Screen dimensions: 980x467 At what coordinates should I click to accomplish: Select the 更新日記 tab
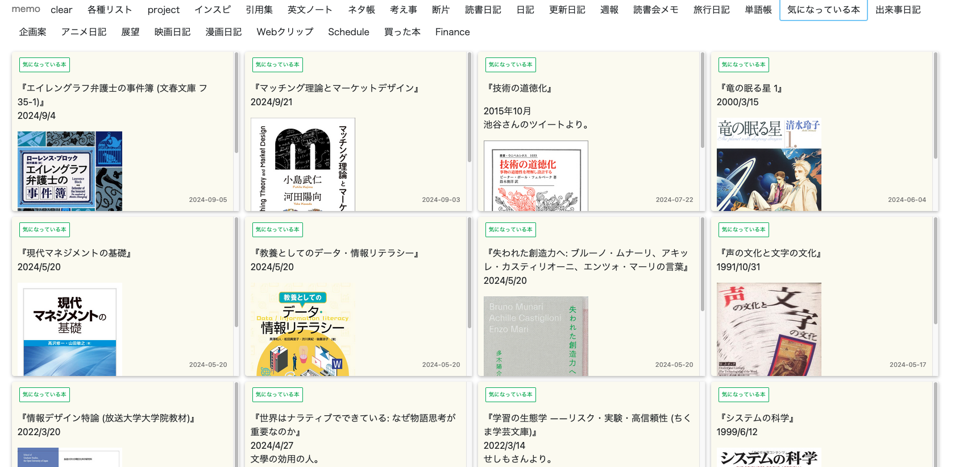click(x=567, y=10)
